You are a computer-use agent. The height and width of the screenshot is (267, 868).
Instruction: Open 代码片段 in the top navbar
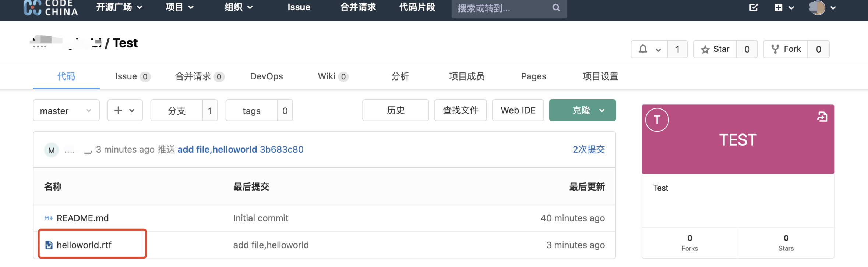(x=417, y=7)
